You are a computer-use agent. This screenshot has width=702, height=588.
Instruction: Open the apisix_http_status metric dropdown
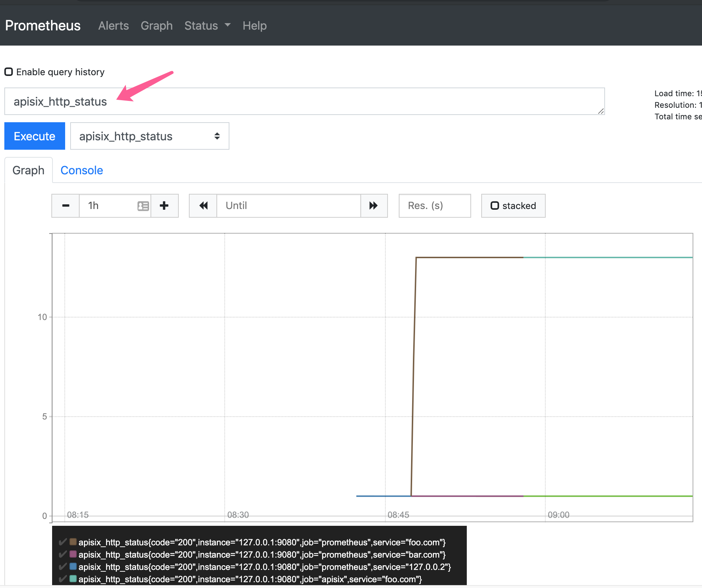tap(149, 136)
